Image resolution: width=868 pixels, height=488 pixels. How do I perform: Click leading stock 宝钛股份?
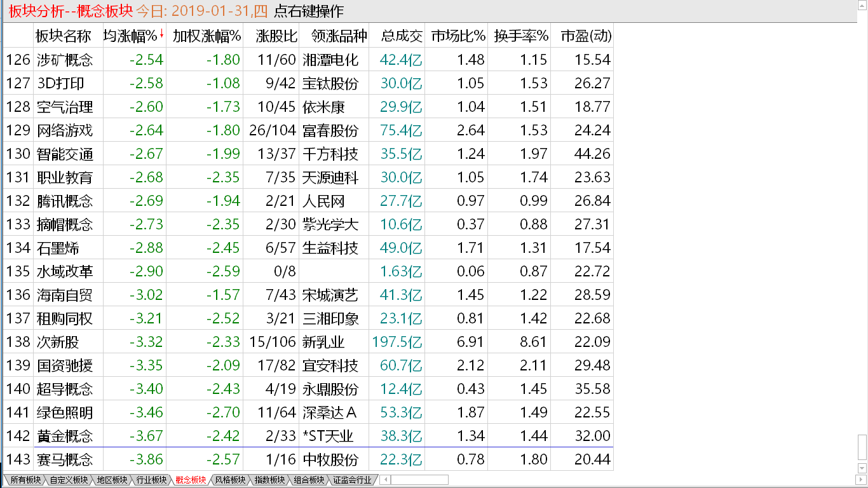(x=330, y=83)
